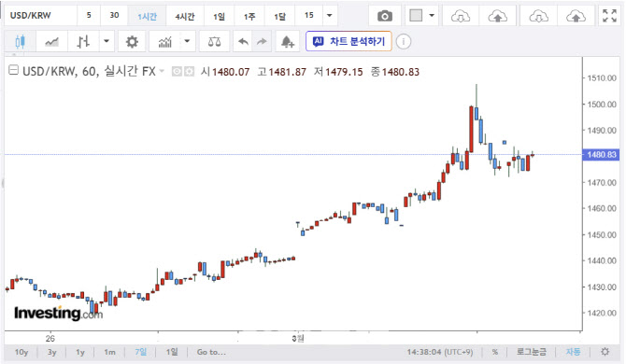Open the chart style dropdown arrow
The height and width of the screenshot is (364, 626).
[x=107, y=41]
